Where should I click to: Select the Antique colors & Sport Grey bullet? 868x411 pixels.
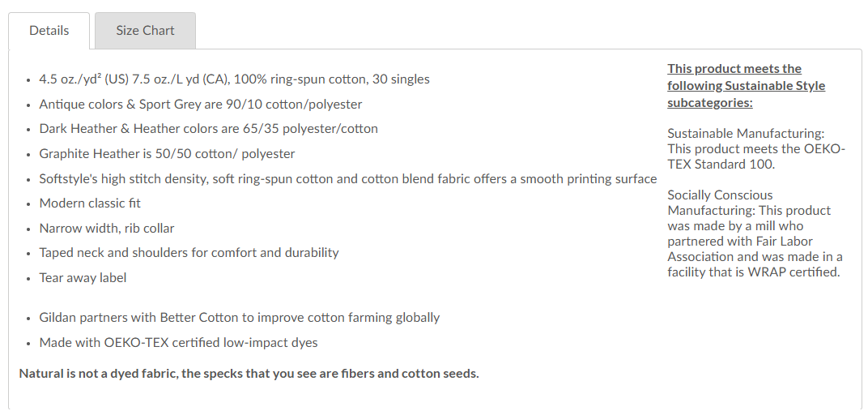coord(200,105)
